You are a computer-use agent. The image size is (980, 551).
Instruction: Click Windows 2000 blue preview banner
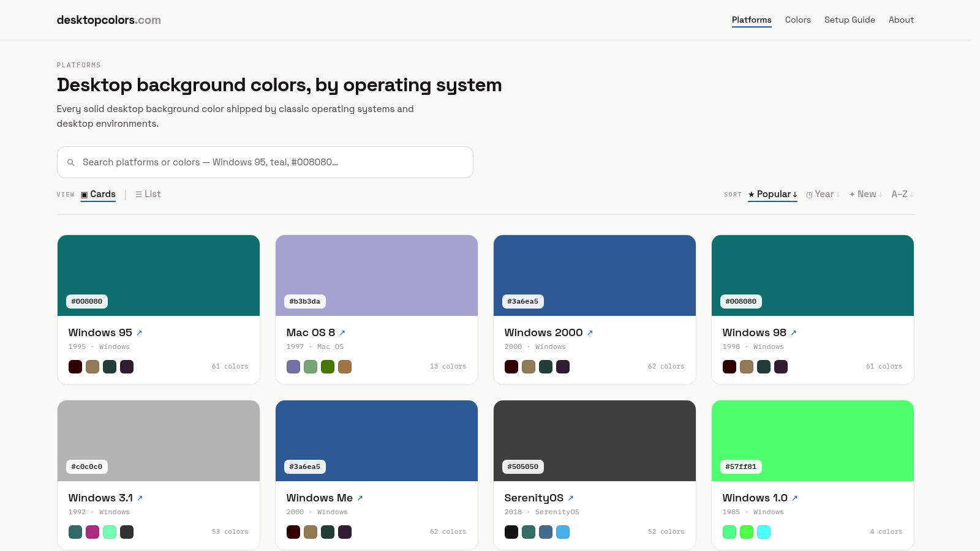(x=595, y=275)
